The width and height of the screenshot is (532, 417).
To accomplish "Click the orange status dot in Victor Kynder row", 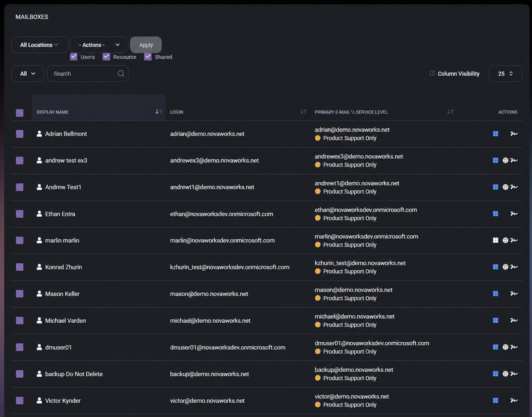I will [318, 405].
